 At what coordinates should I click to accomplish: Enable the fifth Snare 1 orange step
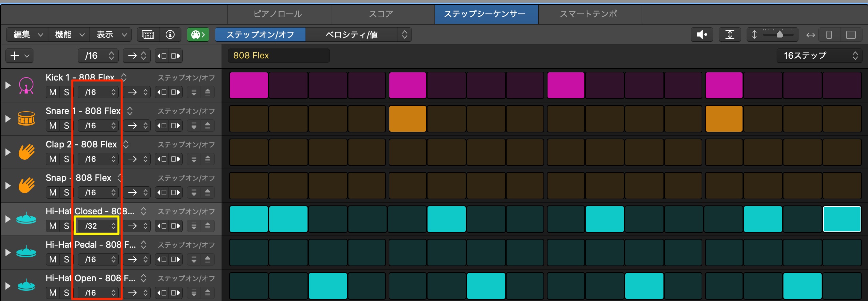coord(408,119)
